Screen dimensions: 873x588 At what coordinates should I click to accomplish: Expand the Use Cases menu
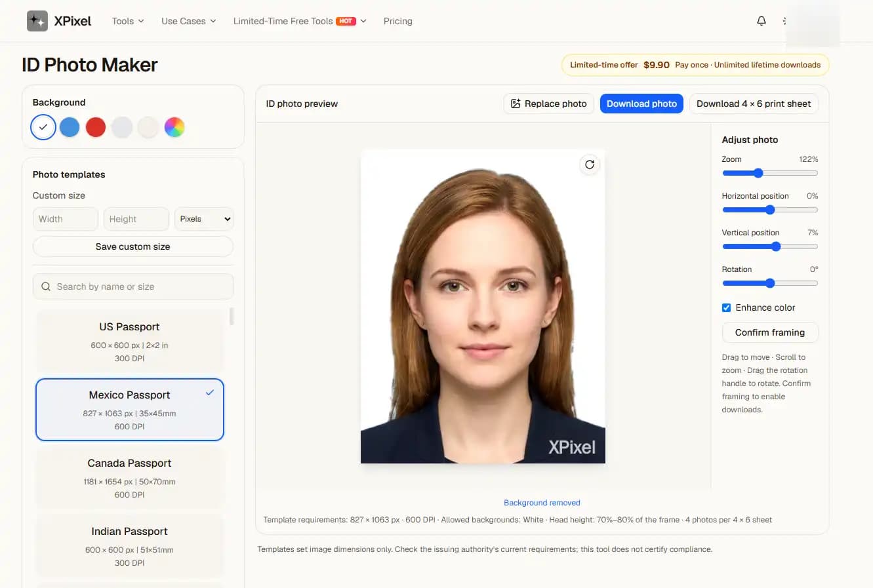[189, 21]
